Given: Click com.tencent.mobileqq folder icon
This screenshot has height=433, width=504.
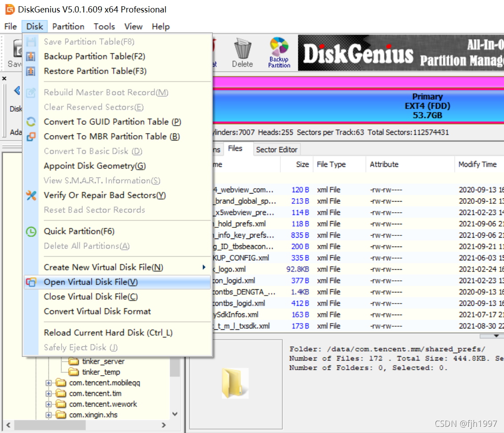Looking at the screenshot, I should coord(61,383).
